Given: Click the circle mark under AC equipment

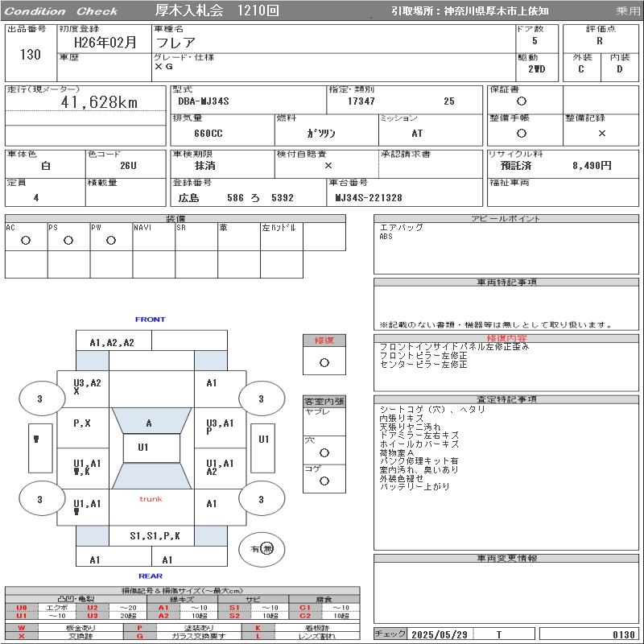Looking at the screenshot, I should 26,240.
